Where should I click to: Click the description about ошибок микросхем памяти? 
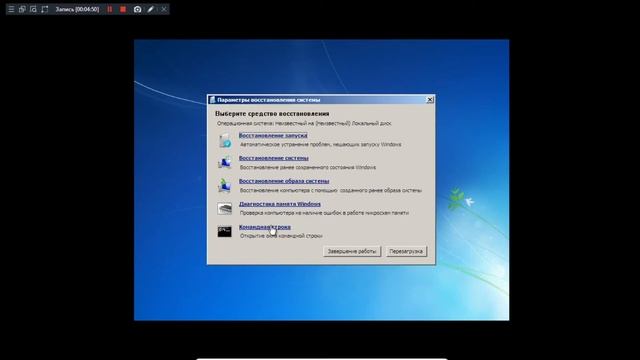click(x=324, y=213)
